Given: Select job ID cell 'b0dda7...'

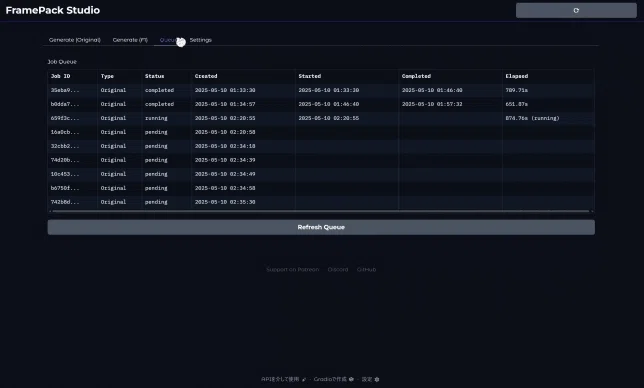Looking at the screenshot, I should click(x=73, y=104).
